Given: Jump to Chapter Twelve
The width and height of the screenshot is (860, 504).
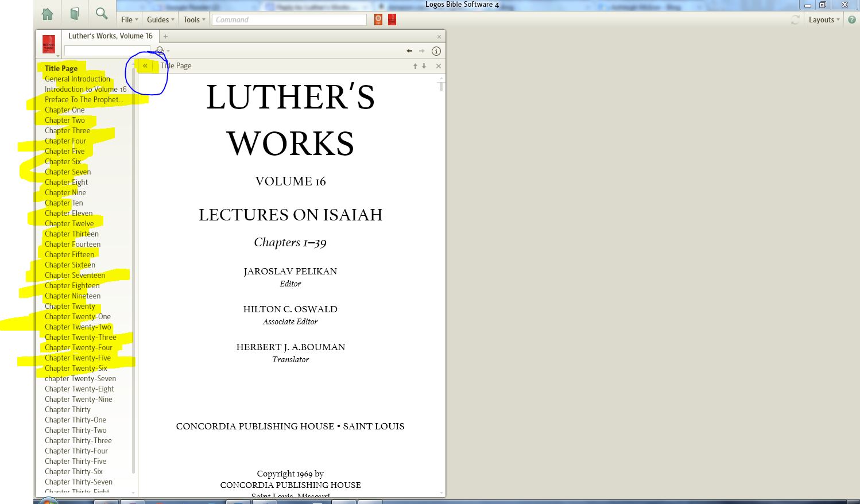Looking at the screenshot, I should [x=69, y=223].
